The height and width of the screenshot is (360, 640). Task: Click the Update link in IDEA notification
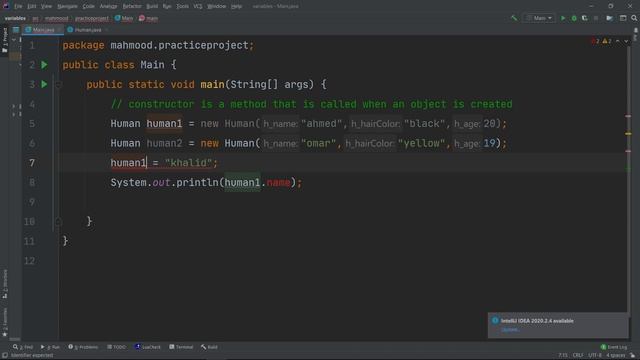510,330
